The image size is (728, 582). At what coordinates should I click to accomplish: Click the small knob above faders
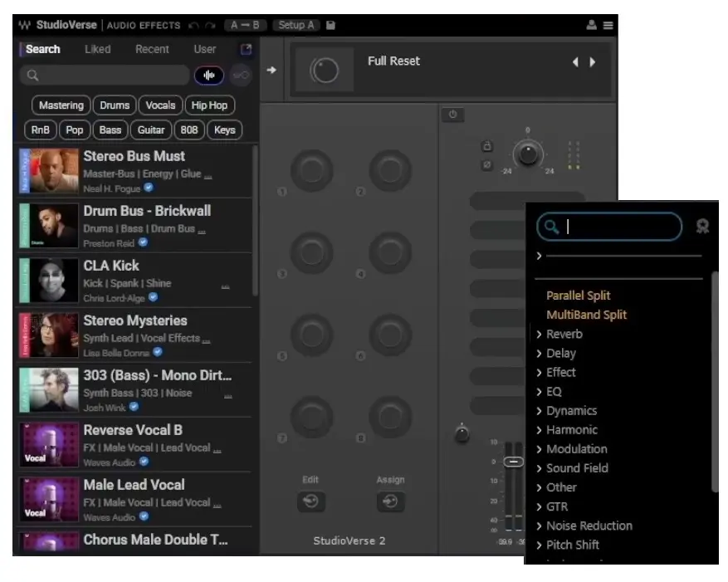pos(462,434)
